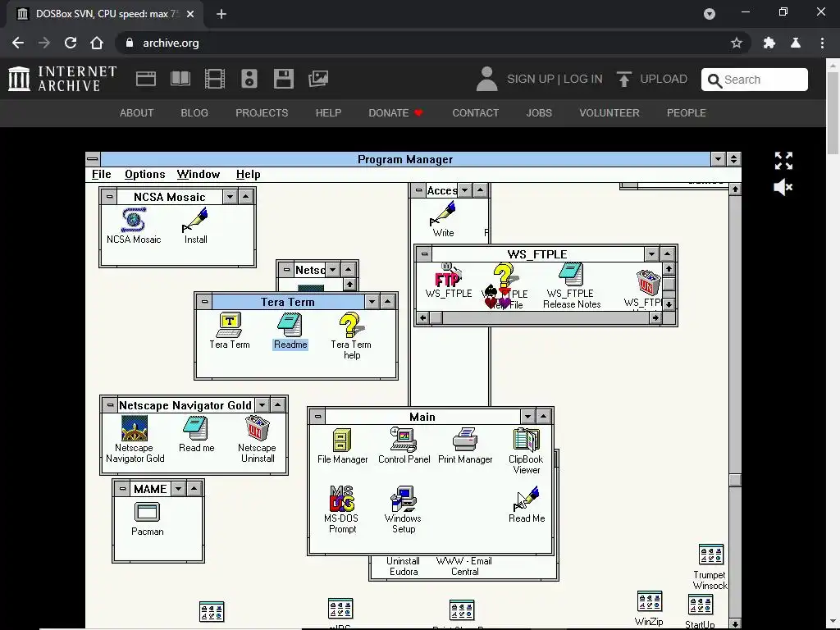Open Netscape Navigator Gold control-menu box
The height and width of the screenshot is (630, 840).
click(111, 405)
